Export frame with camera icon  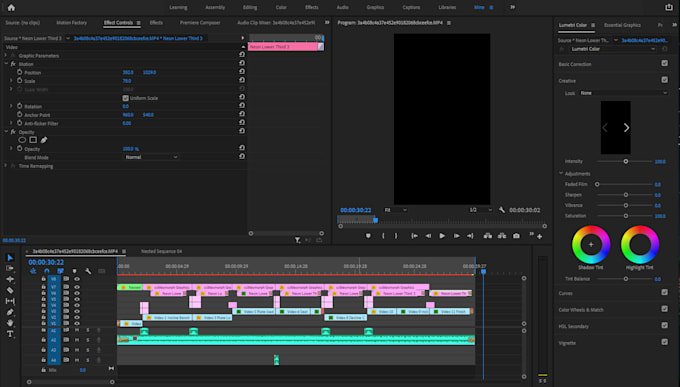(x=516, y=236)
